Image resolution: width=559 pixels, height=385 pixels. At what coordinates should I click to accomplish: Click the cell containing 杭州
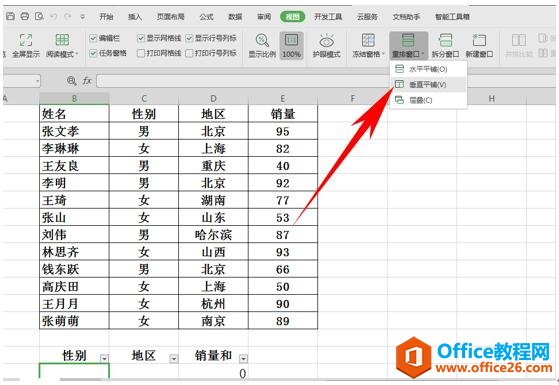(213, 303)
